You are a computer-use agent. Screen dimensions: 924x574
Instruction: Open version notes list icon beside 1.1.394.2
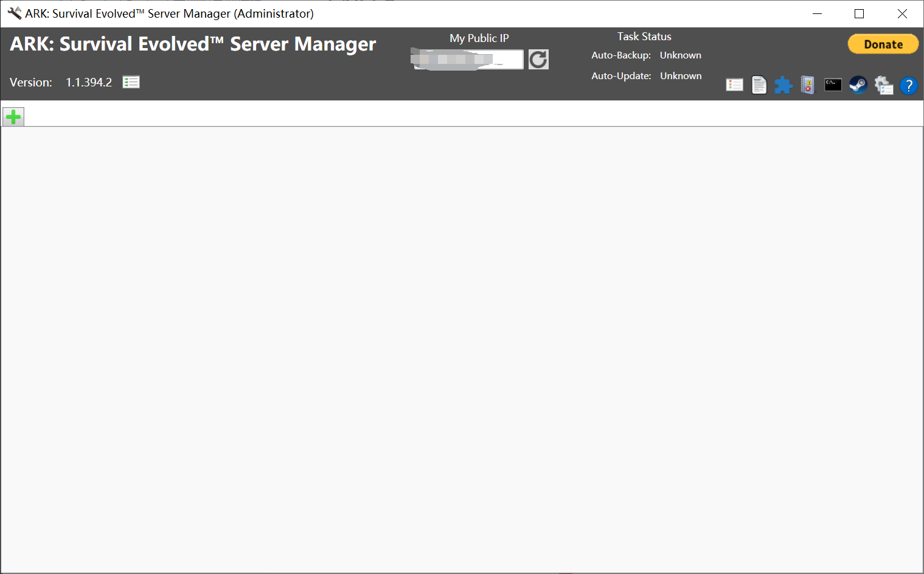point(131,82)
